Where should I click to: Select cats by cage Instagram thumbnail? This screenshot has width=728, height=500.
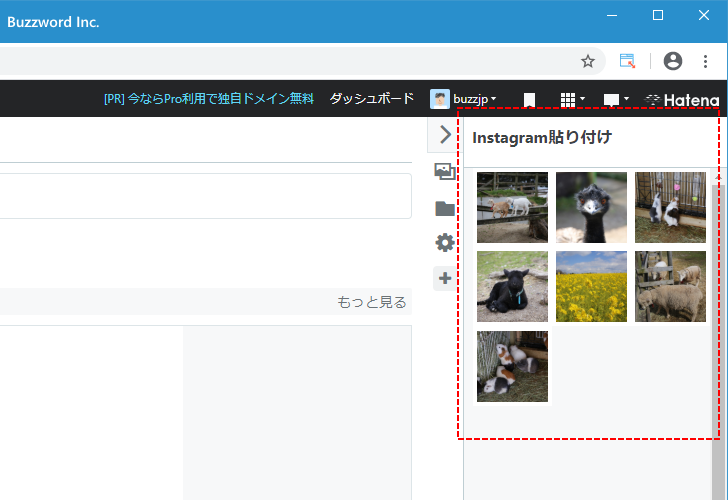pos(670,207)
